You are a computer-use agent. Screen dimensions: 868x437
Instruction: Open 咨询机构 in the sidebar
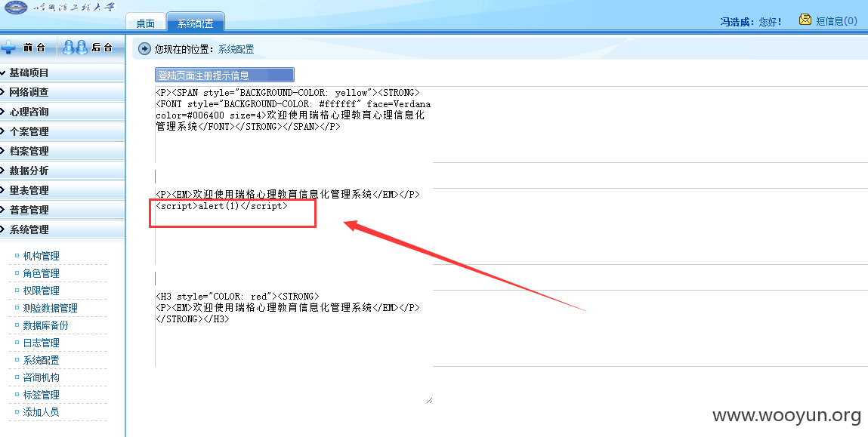[41, 377]
